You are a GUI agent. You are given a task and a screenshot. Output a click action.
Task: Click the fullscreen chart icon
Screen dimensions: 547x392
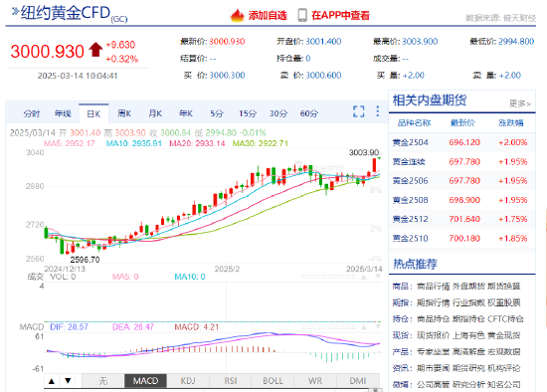pos(359,111)
